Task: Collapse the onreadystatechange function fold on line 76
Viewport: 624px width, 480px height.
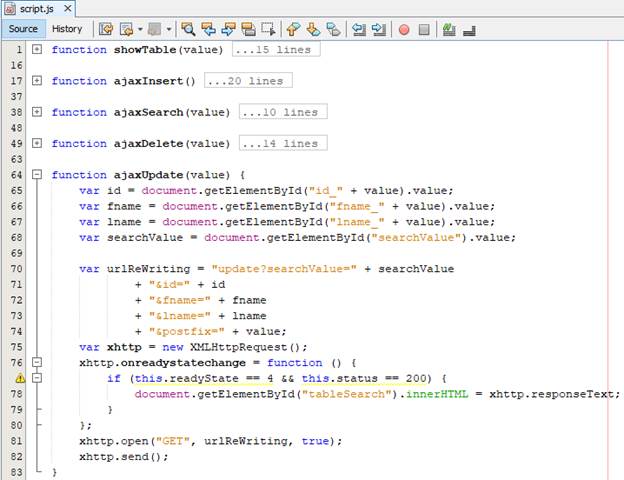Action: point(37,362)
